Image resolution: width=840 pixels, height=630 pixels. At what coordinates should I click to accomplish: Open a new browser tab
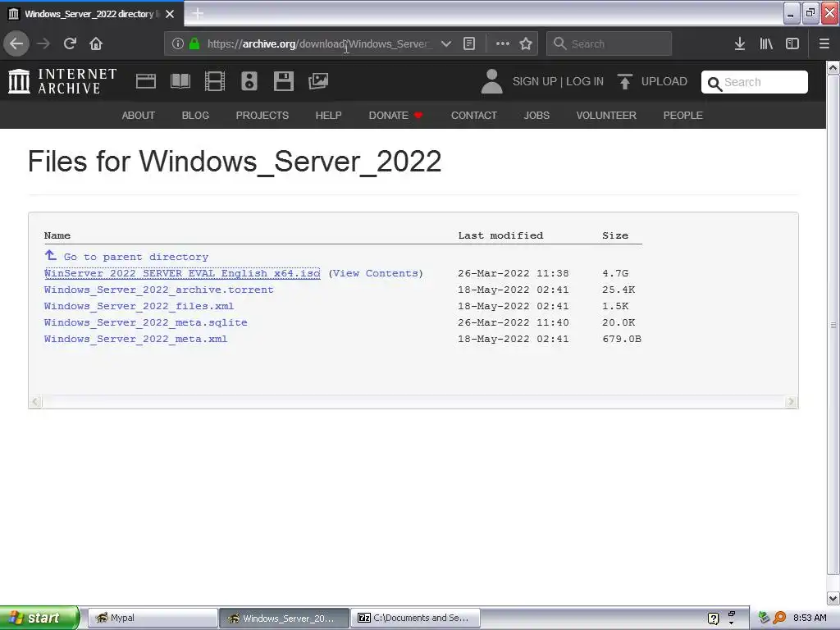[x=198, y=13]
